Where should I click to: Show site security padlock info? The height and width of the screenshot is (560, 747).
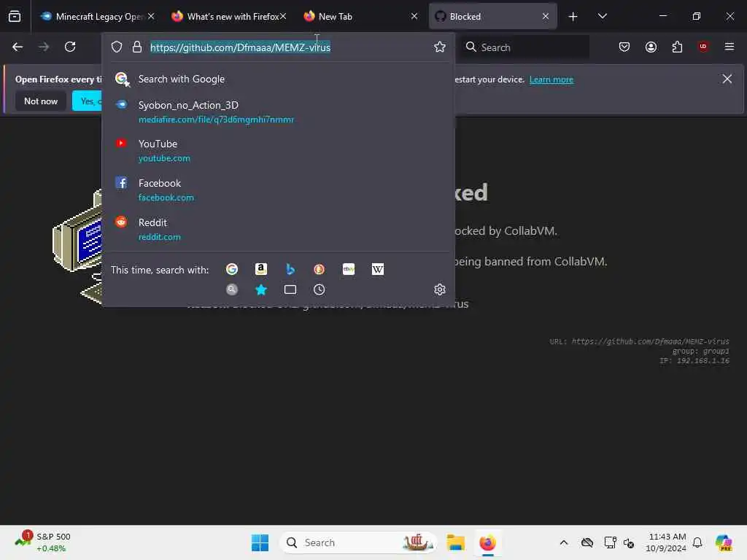pyautogui.click(x=137, y=47)
